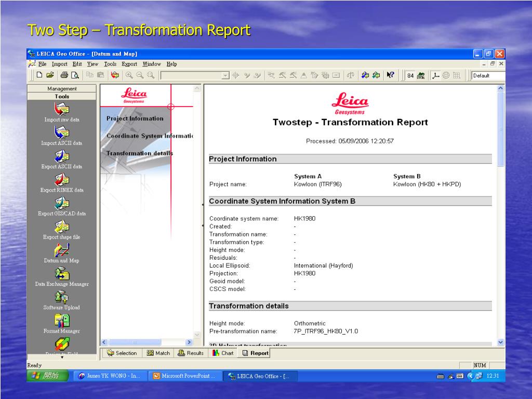Open the Export RINEX data tool
Viewport: 532px width, 399px height.
coord(62,183)
